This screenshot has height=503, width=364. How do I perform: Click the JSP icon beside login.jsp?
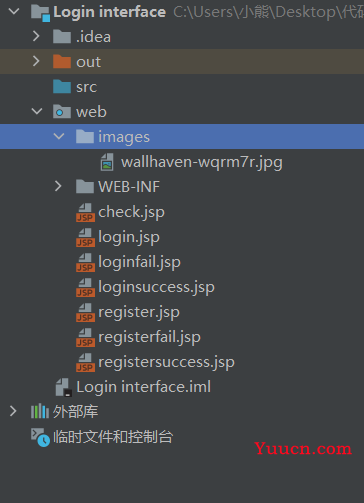tap(85, 238)
